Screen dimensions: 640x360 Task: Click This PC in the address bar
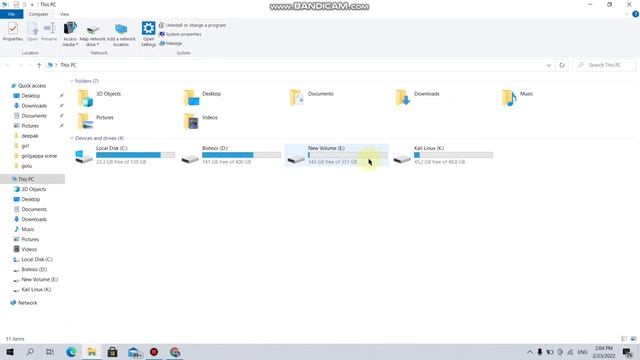coord(68,65)
